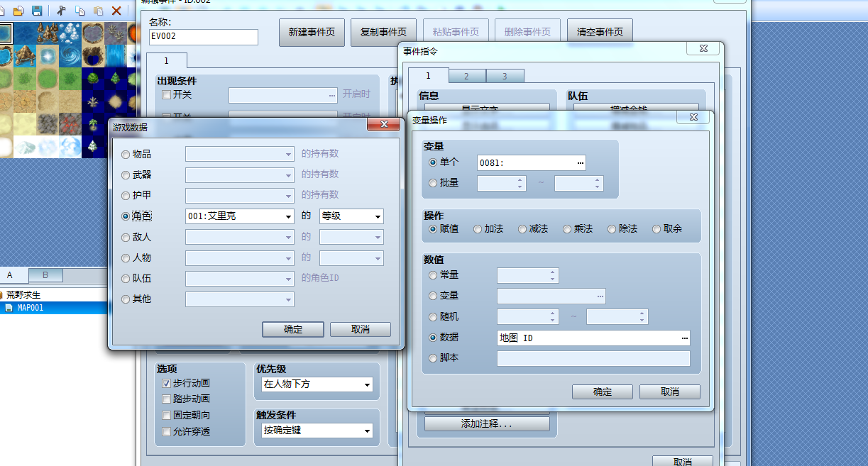Open variable picker via 0081 ellipsis button

pos(581,163)
